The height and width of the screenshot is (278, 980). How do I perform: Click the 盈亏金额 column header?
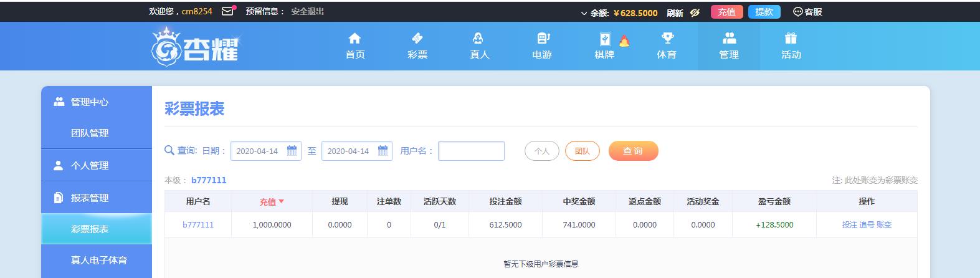[774, 201]
